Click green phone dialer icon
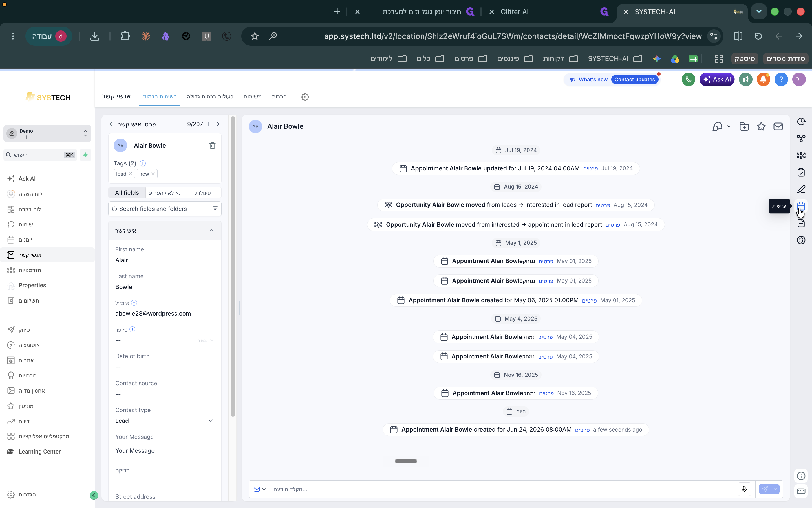Screen dimensions: 812x508 click(688, 79)
